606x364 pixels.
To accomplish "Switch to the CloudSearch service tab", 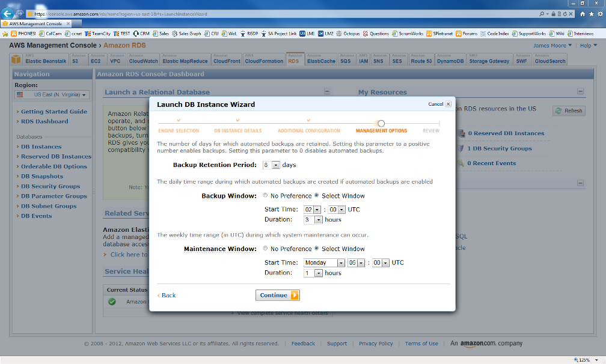I will [550, 59].
